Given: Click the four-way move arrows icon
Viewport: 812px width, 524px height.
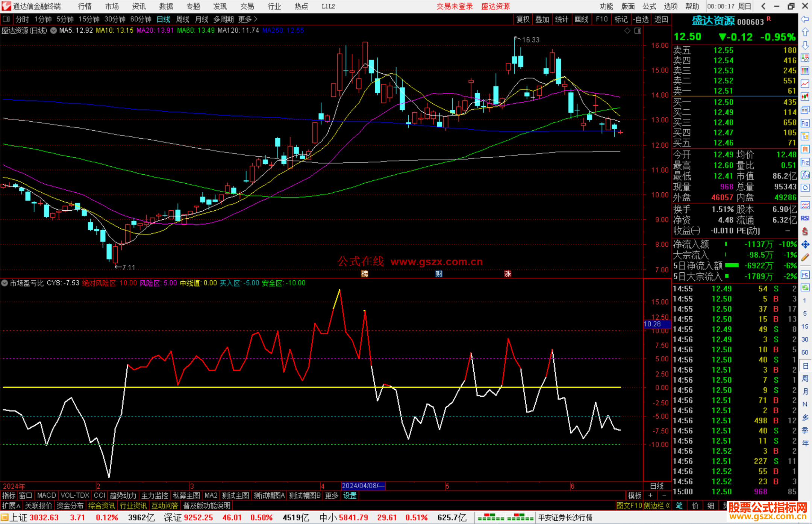Looking at the screenshot, I should pyautogui.click(x=805, y=245).
